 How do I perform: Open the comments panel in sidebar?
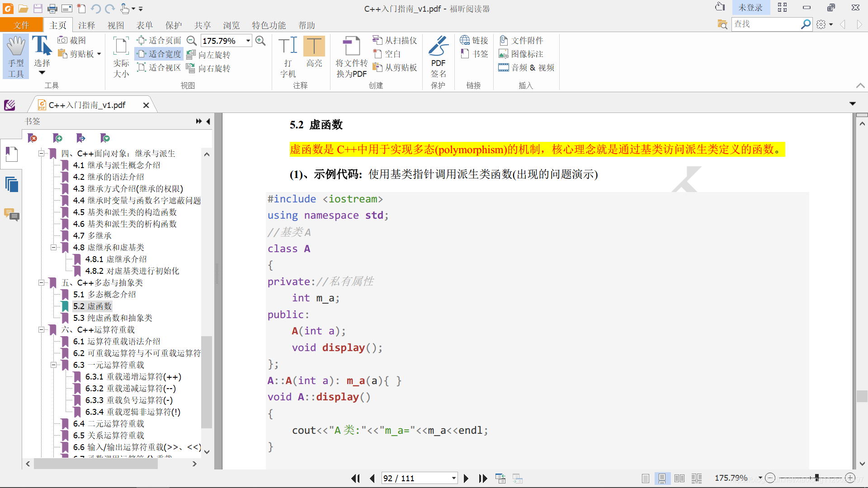pyautogui.click(x=12, y=215)
